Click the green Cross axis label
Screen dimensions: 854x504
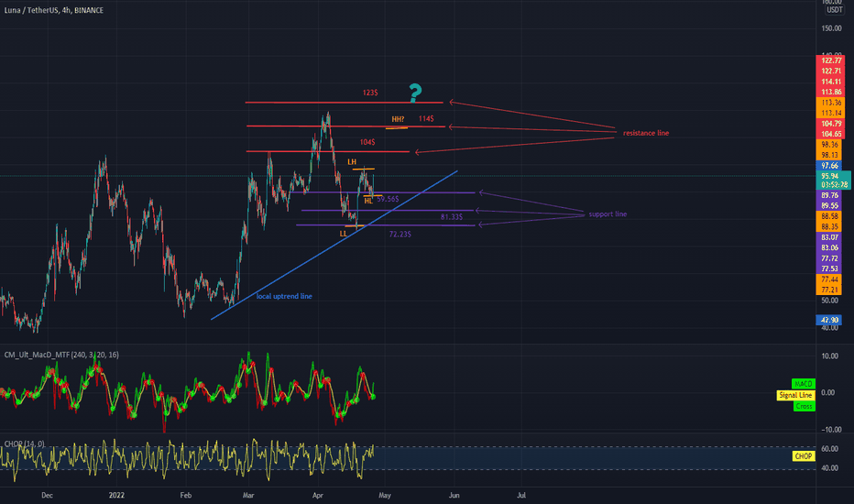804,407
